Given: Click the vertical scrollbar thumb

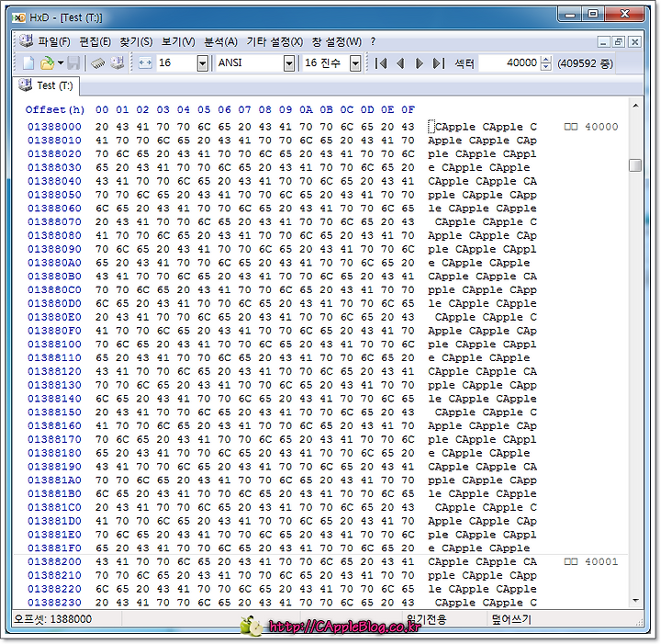Looking at the screenshot, I should pyautogui.click(x=635, y=164).
